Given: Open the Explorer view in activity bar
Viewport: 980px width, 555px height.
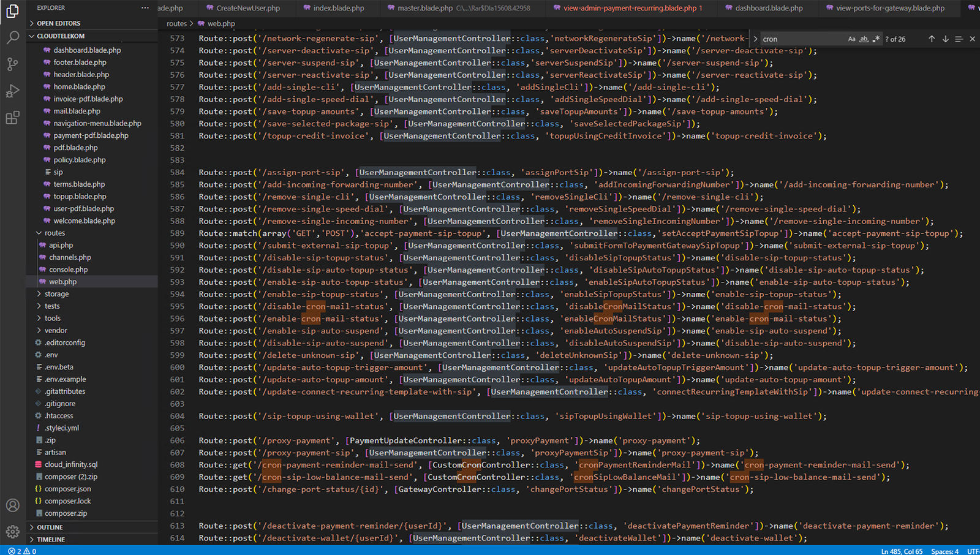Looking at the screenshot, I should [12, 11].
